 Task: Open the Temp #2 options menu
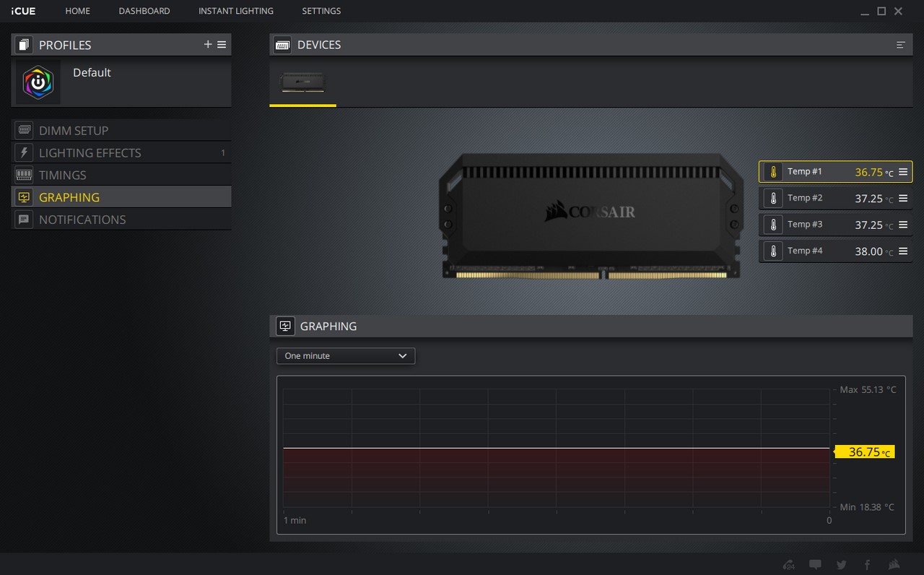pos(903,198)
